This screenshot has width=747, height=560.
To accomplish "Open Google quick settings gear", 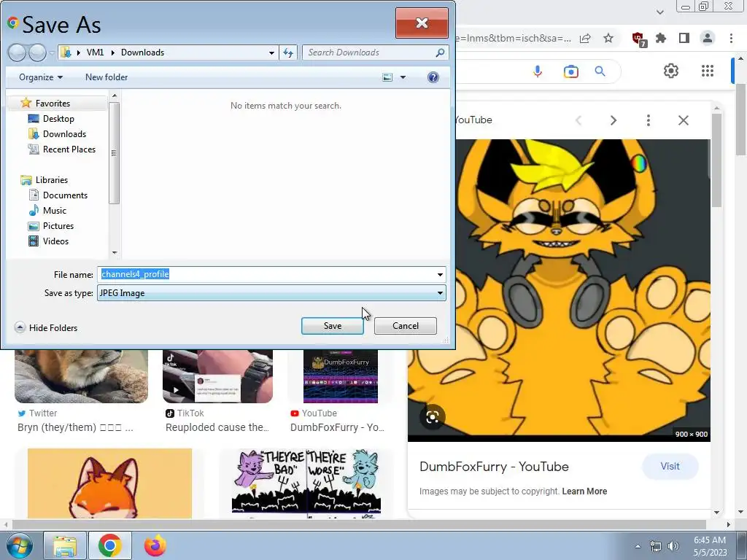I will [x=671, y=71].
